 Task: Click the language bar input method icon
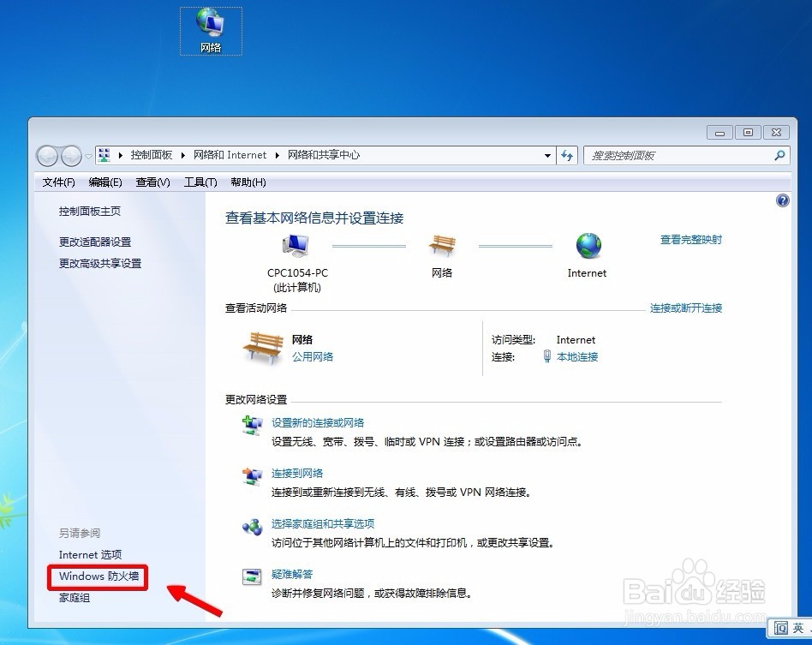(780, 628)
